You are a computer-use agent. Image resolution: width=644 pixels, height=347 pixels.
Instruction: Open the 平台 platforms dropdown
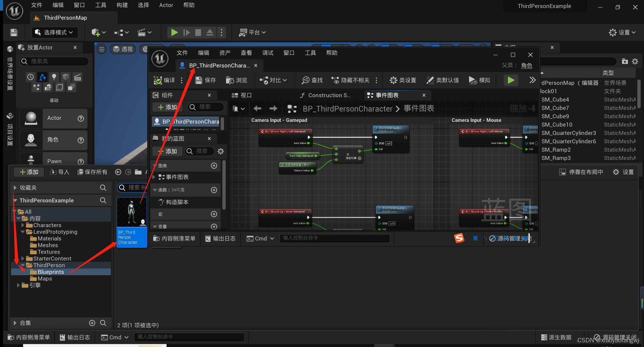(252, 32)
